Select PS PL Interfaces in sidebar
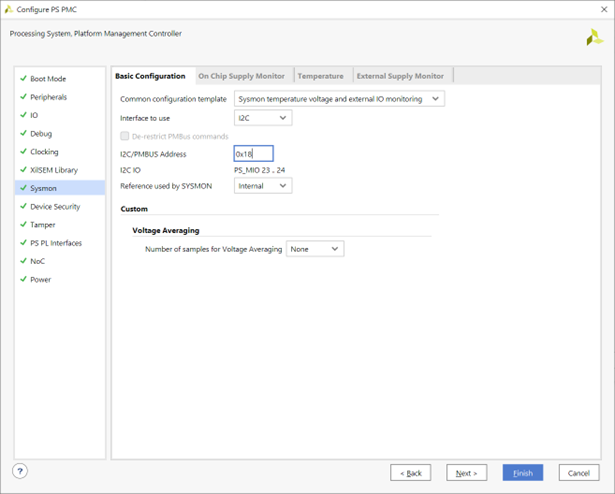The height and width of the screenshot is (494, 615). click(60, 243)
